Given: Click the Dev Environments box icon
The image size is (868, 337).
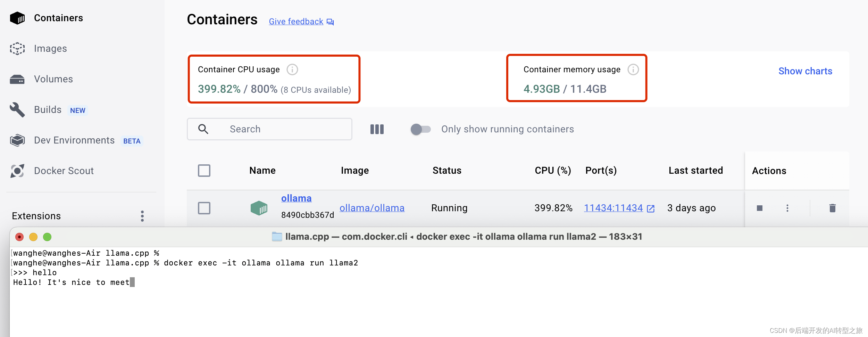Looking at the screenshot, I should [x=17, y=140].
